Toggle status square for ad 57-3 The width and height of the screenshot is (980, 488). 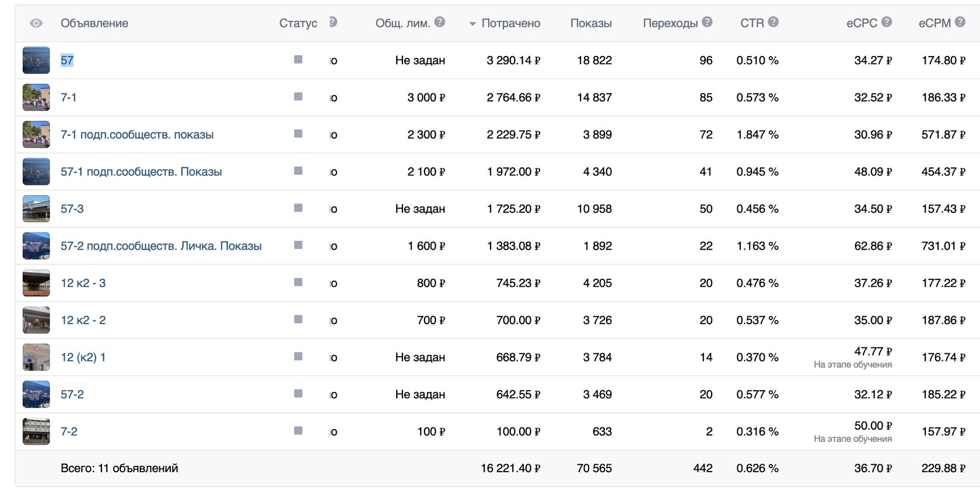coord(298,208)
